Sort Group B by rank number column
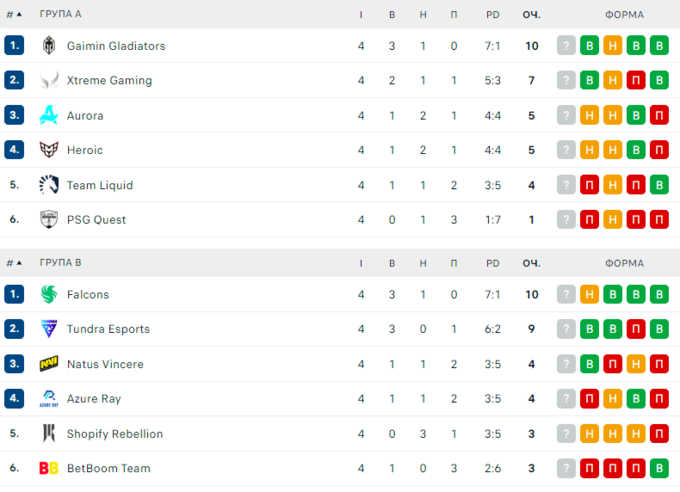 (x=13, y=263)
